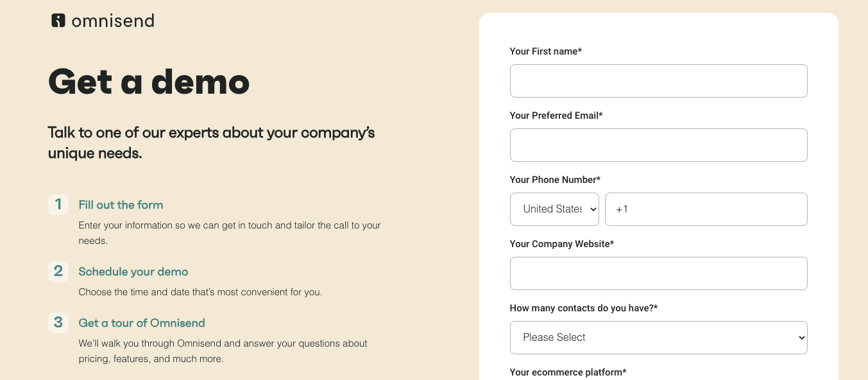Click the contacts dropdown chevron arrow
868x380 pixels.
801,338
